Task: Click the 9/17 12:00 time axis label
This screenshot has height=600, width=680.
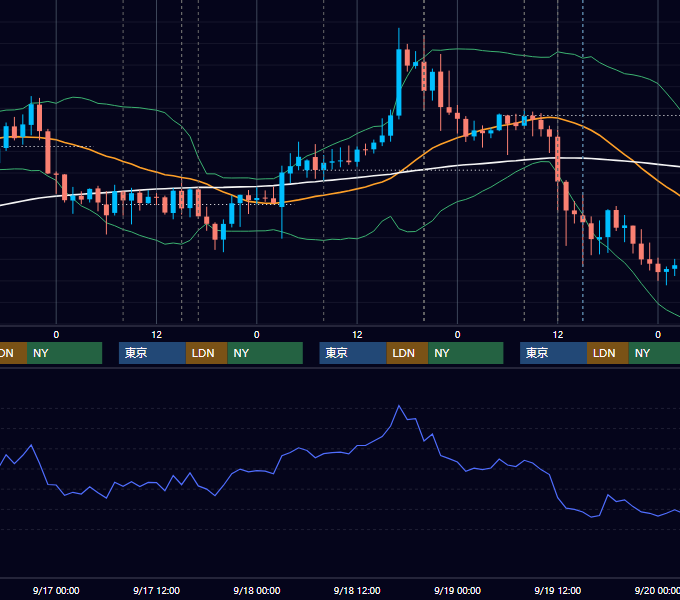Action: pyautogui.click(x=156, y=590)
